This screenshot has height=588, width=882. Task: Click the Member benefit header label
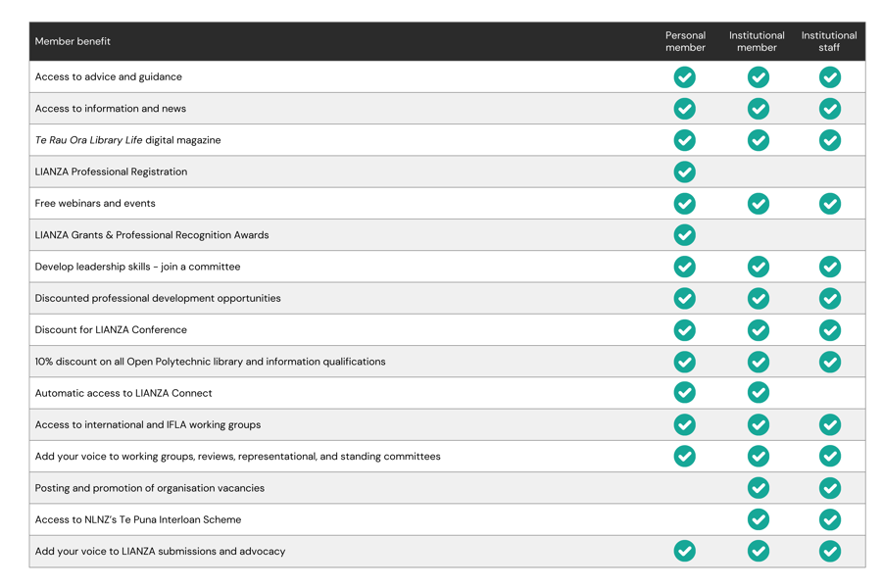tap(73, 41)
